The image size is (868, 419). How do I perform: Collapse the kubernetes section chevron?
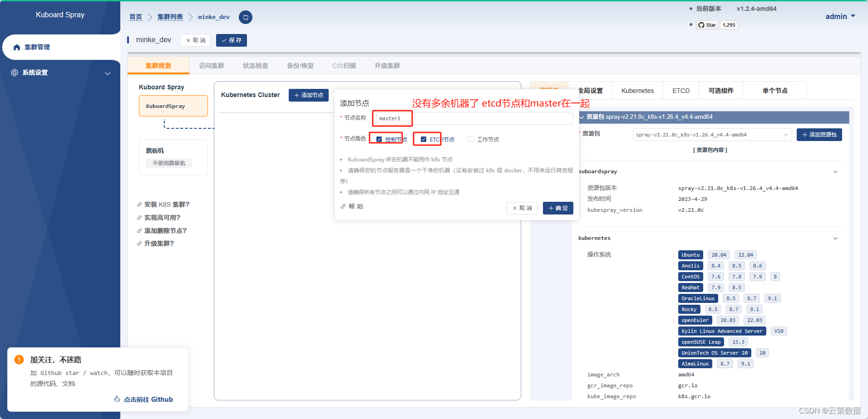[x=835, y=238]
